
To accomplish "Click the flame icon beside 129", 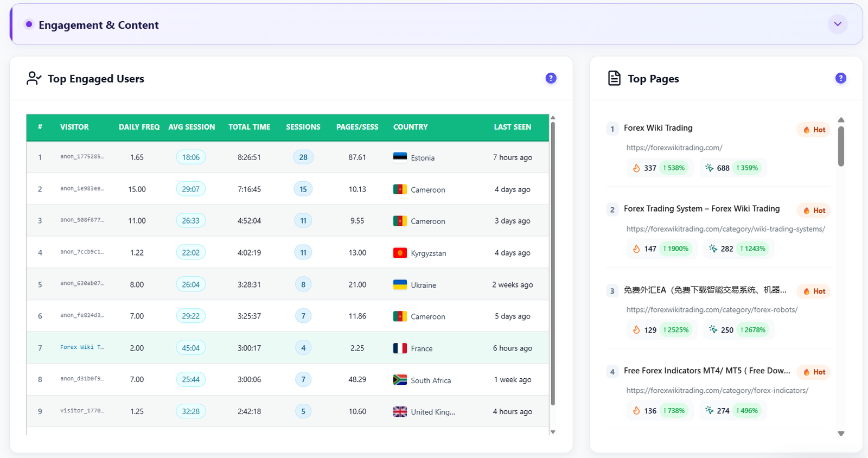I will [x=636, y=330].
